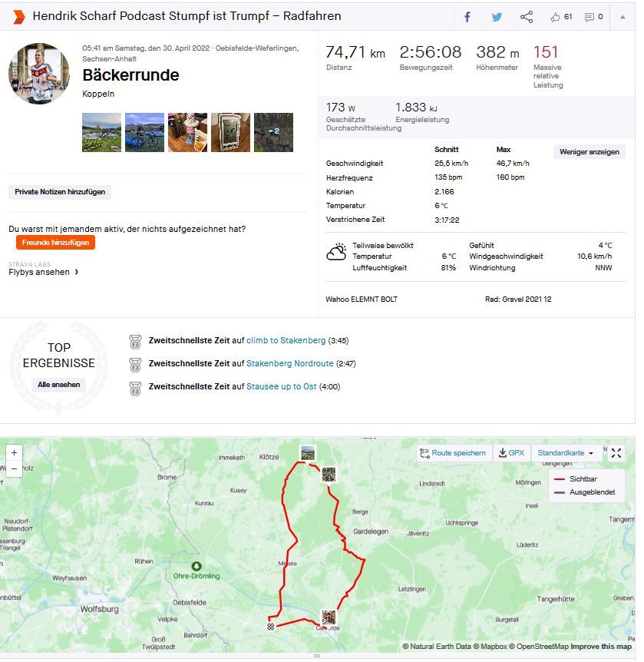Open the climb to Stakenberg segment link

286,340
